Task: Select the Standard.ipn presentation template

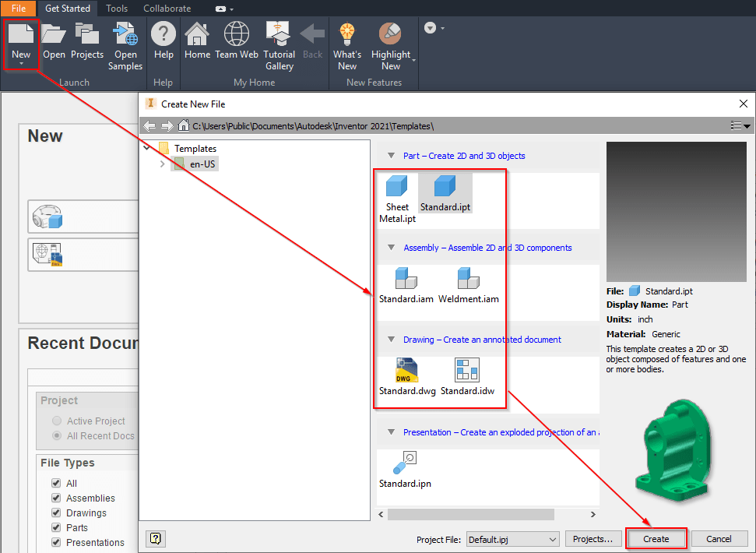Action: [x=405, y=470]
